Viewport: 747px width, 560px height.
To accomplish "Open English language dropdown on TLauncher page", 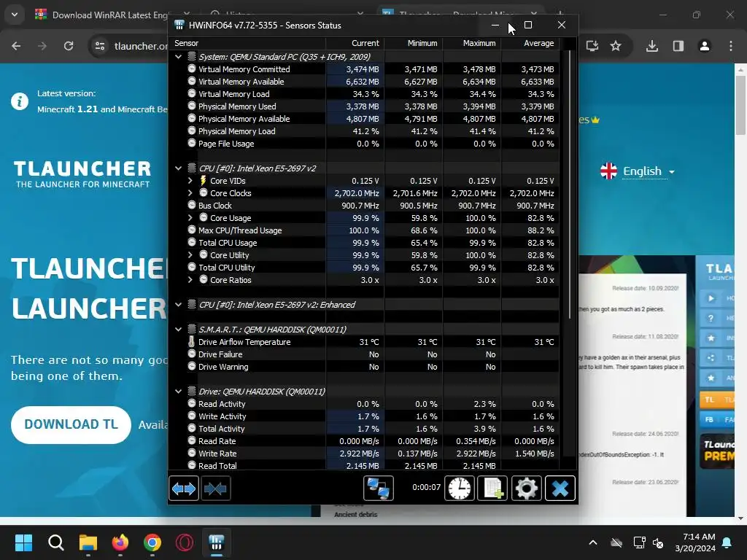I will pyautogui.click(x=638, y=171).
